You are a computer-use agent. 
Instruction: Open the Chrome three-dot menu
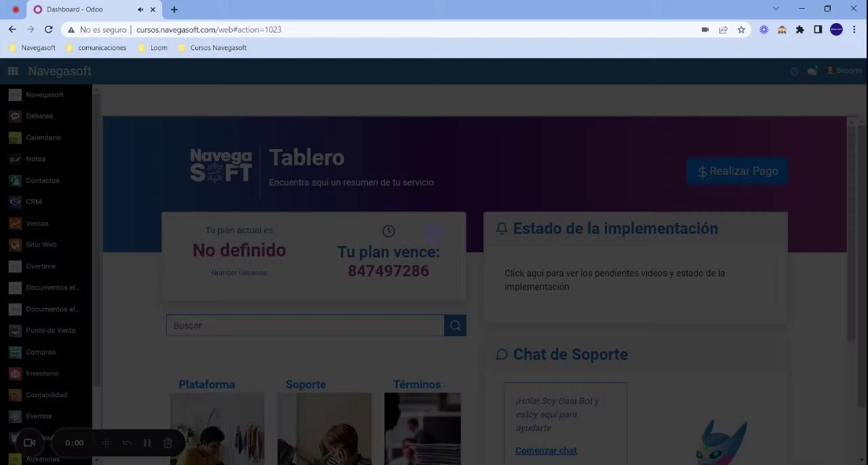[x=854, y=30]
